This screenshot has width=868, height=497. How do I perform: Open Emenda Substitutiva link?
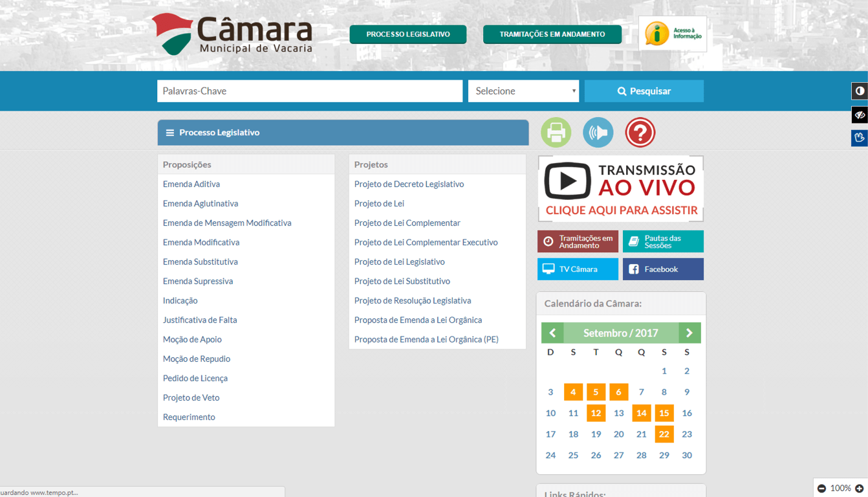coord(201,261)
